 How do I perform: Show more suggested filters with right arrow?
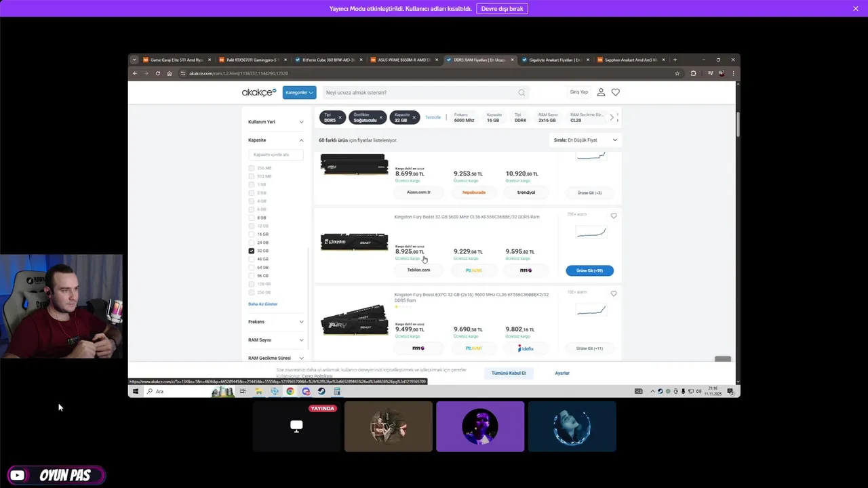coord(612,117)
